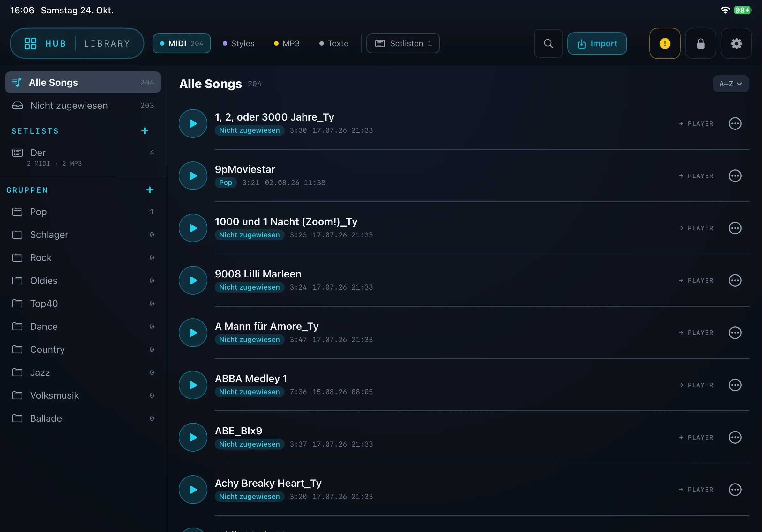Play 9008 Lilli Marleen
762x532 pixels.
[193, 280]
